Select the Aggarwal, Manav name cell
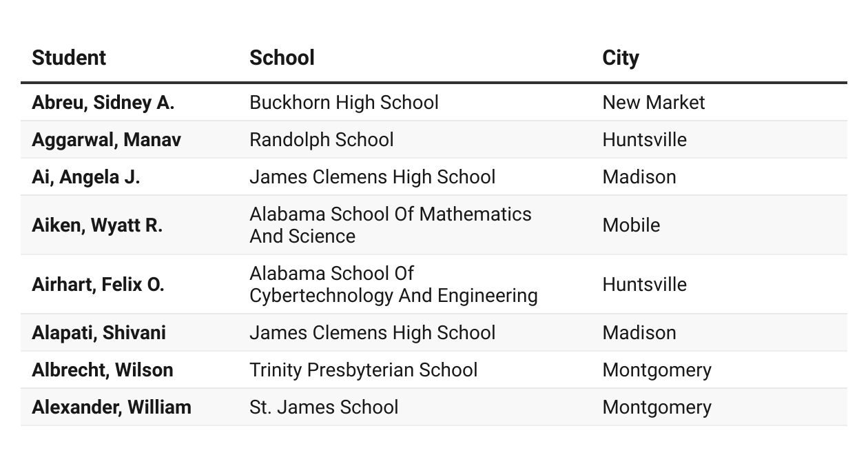This screenshot has width=868, height=455. pos(106,140)
